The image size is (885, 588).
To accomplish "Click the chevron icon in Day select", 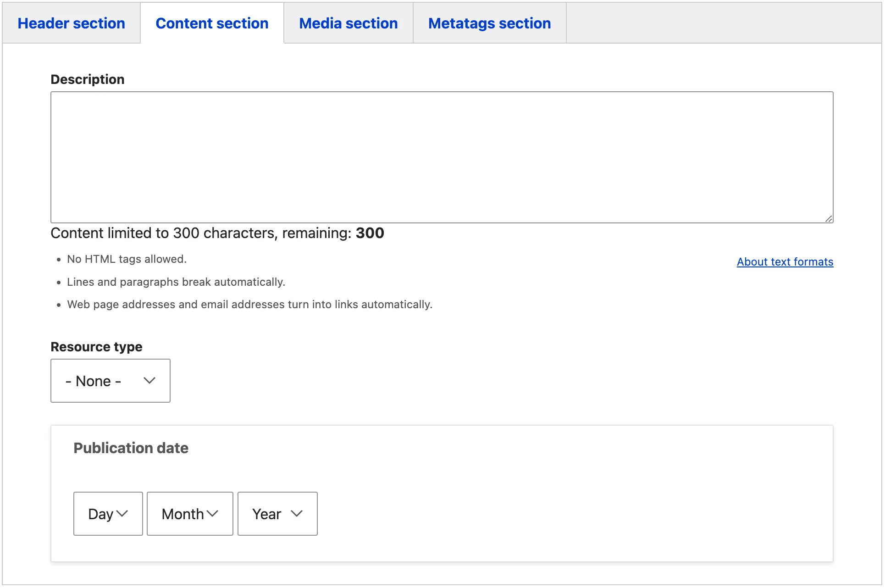I will [x=122, y=514].
